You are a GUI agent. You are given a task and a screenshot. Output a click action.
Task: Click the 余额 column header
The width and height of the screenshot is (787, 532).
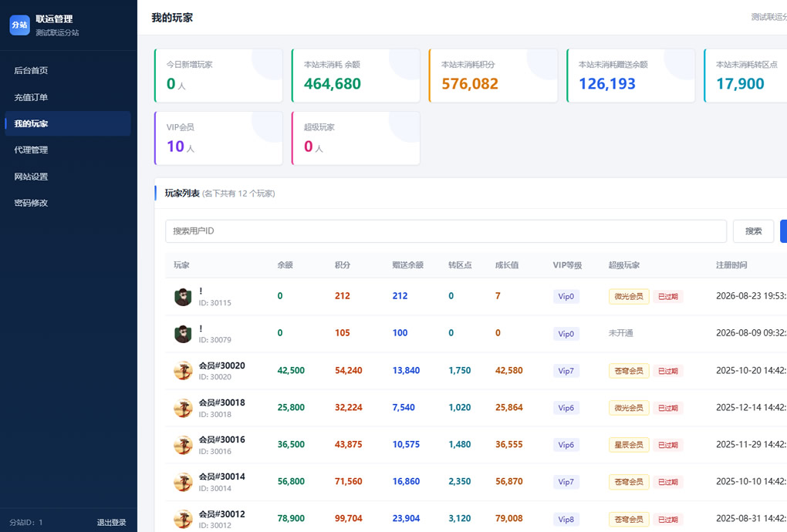coord(285,265)
